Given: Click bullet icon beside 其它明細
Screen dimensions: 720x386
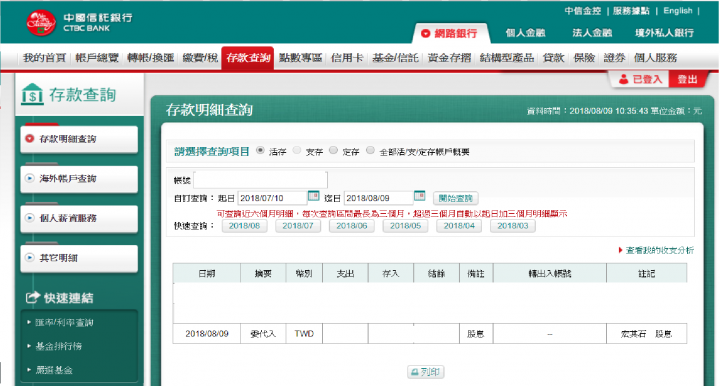Looking at the screenshot, I should click(x=30, y=257).
